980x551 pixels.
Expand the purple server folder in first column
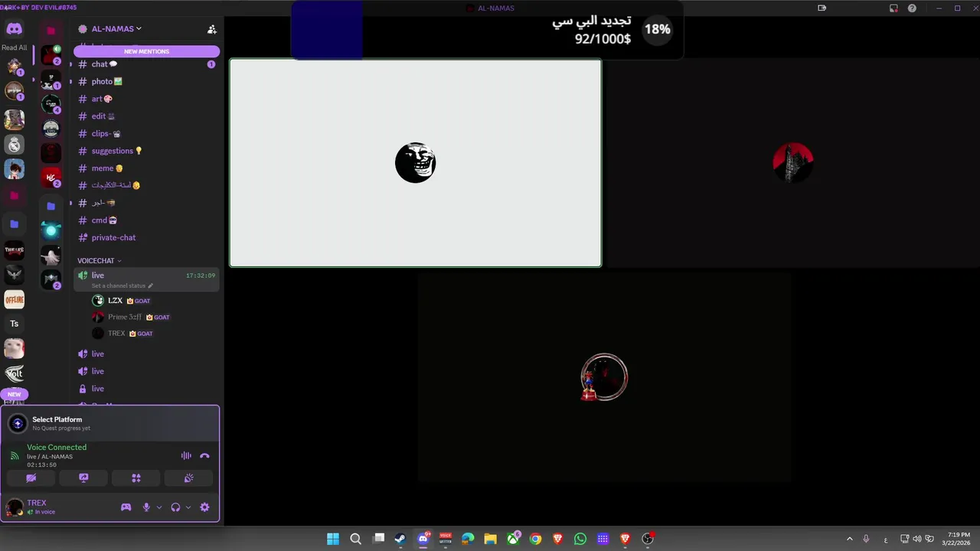pos(14,224)
